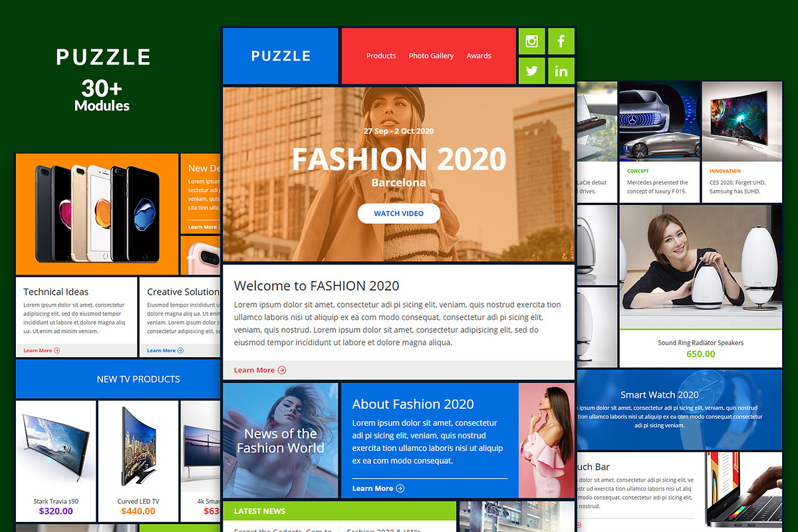The height and width of the screenshot is (532, 798).
Task: Open the Products menu item
Action: click(381, 56)
